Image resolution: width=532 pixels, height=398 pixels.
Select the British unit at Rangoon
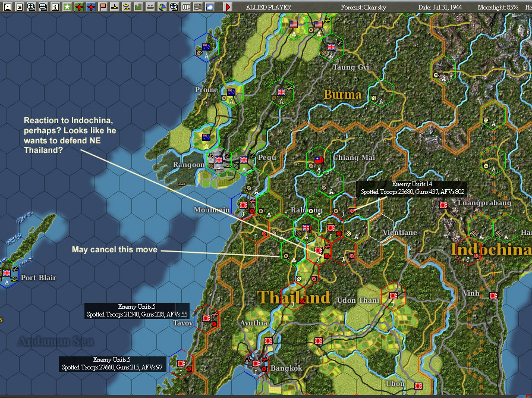coord(219,160)
